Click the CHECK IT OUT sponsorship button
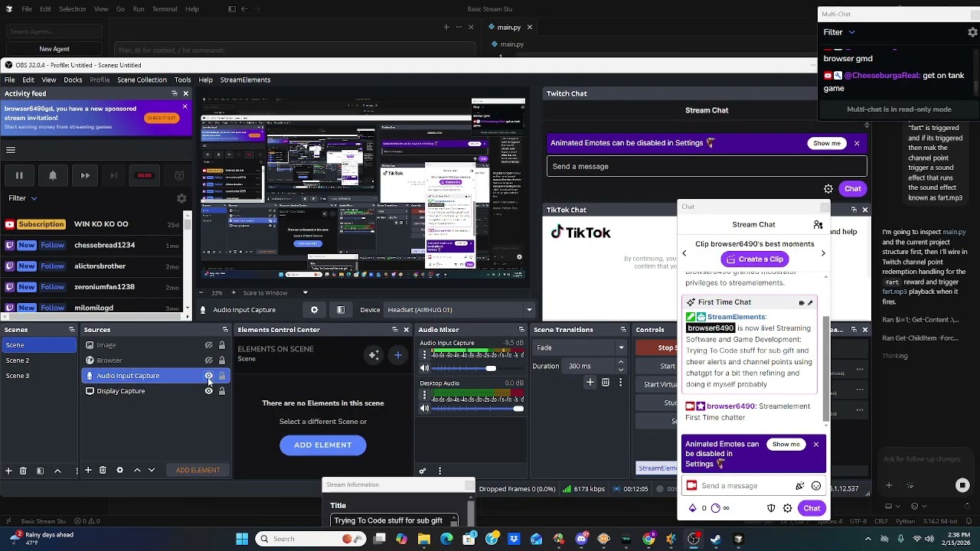This screenshot has width=980, height=551. [x=161, y=118]
